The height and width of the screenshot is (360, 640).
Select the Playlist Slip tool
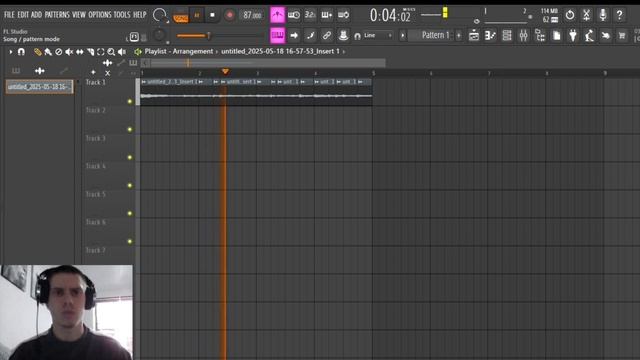[80, 52]
